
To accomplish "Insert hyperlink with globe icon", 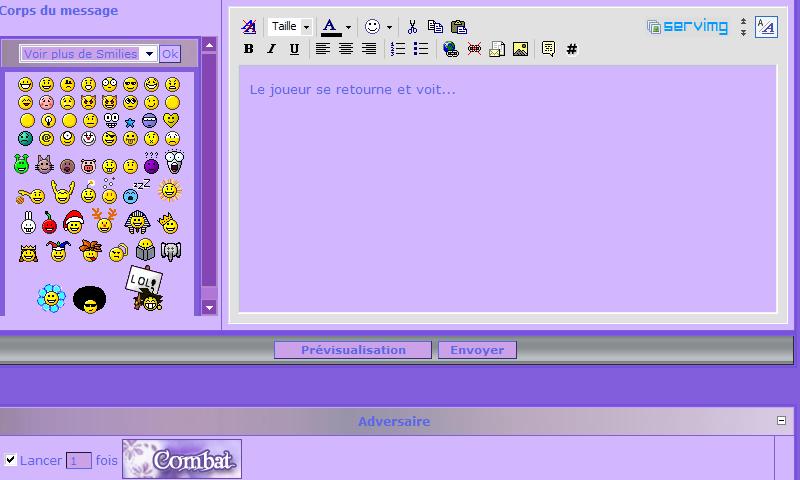I will click(450, 49).
